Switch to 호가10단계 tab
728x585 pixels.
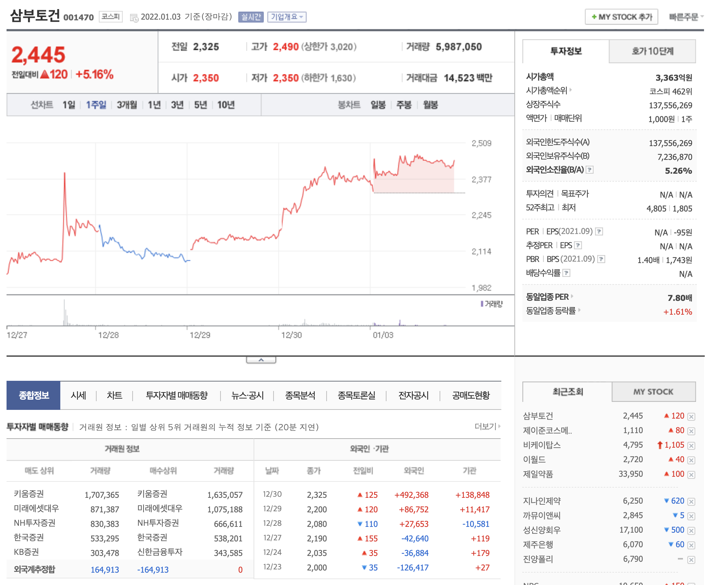652,51
